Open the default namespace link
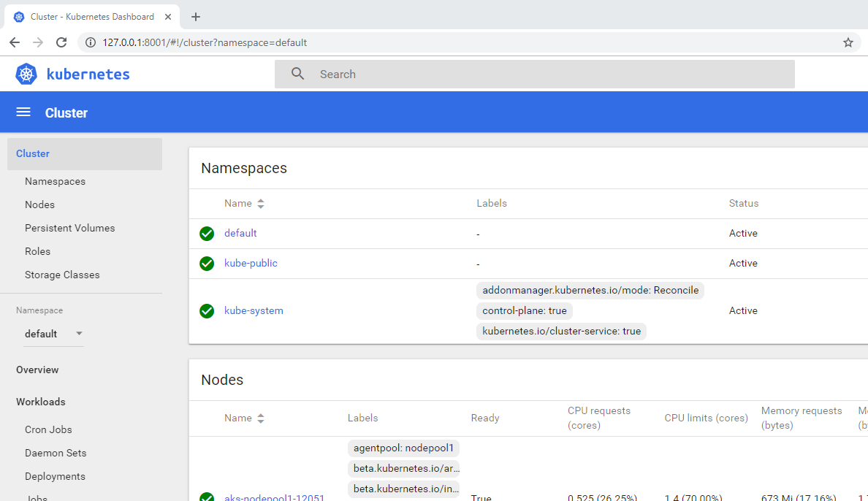Image resolution: width=868 pixels, height=501 pixels. [240, 233]
